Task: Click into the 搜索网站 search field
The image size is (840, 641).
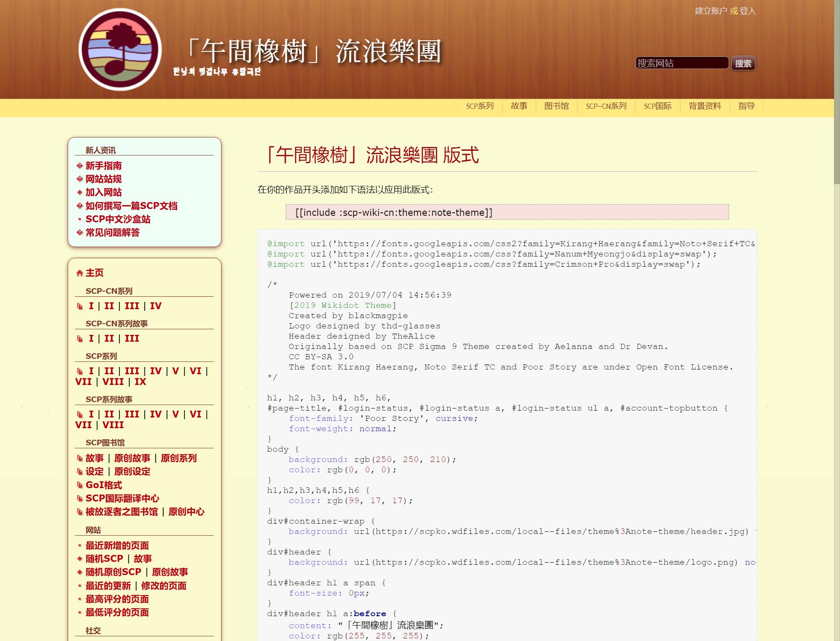Action: pos(682,63)
